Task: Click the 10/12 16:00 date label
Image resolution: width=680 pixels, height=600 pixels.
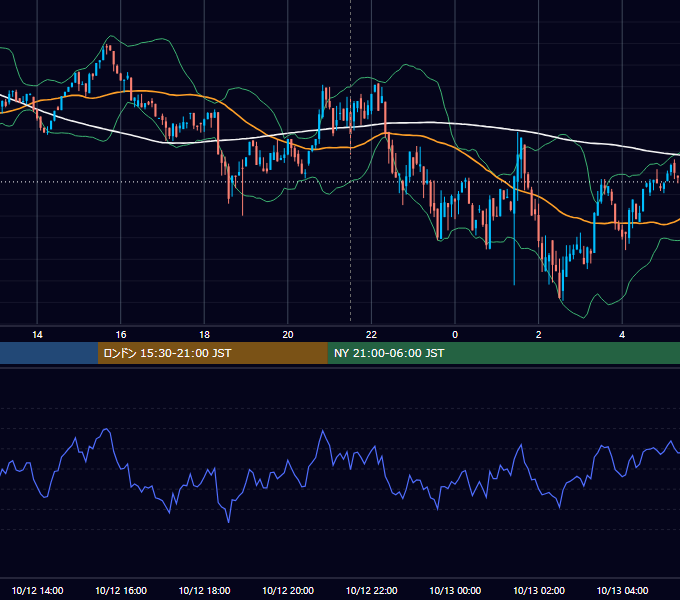Action: pyautogui.click(x=121, y=590)
